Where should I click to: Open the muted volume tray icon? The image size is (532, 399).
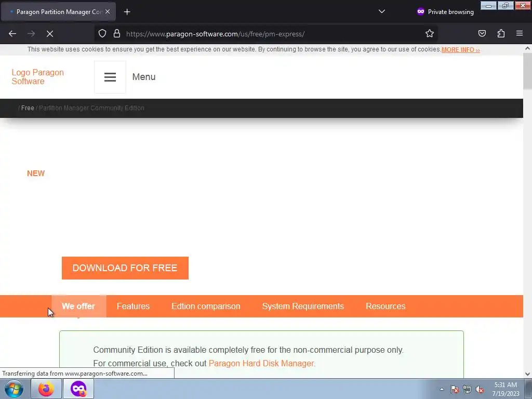tap(480, 389)
